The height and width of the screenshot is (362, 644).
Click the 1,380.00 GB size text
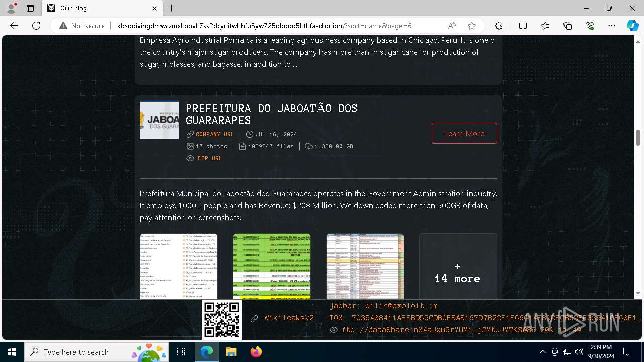334,146
